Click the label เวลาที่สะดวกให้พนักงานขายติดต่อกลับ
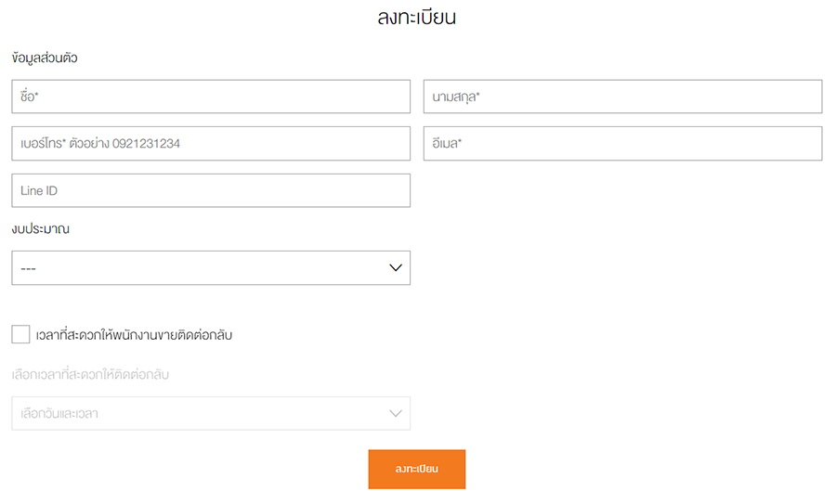Image resolution: width=836 pixels, height=504 pixels. click(133, 335)
